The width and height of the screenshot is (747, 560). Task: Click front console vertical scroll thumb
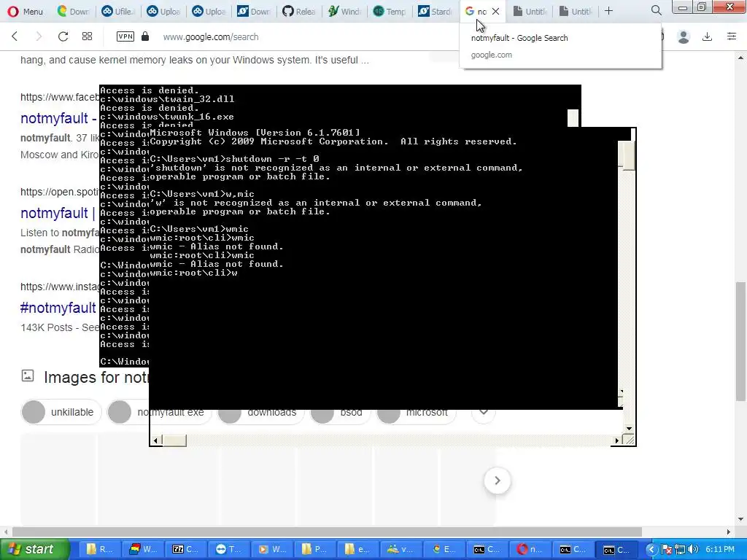click(x=629, y=155)
